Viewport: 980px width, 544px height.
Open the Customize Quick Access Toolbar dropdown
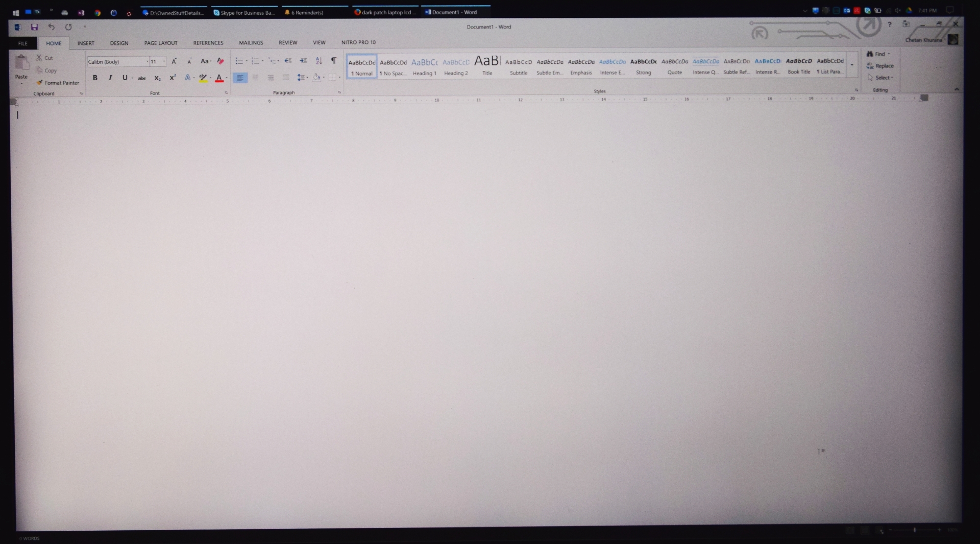85,27
